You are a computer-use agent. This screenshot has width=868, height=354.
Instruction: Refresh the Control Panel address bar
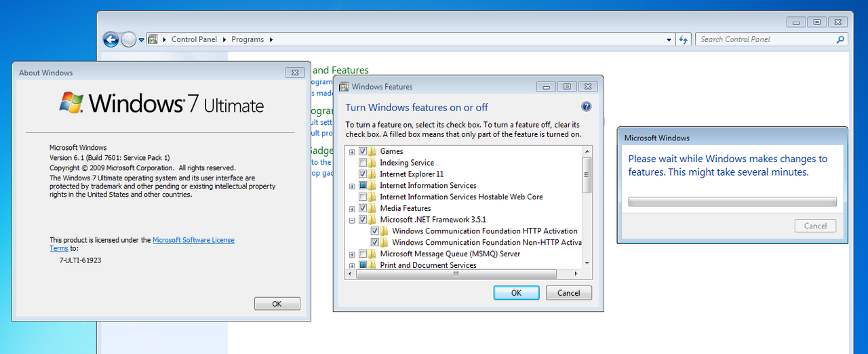684,39
